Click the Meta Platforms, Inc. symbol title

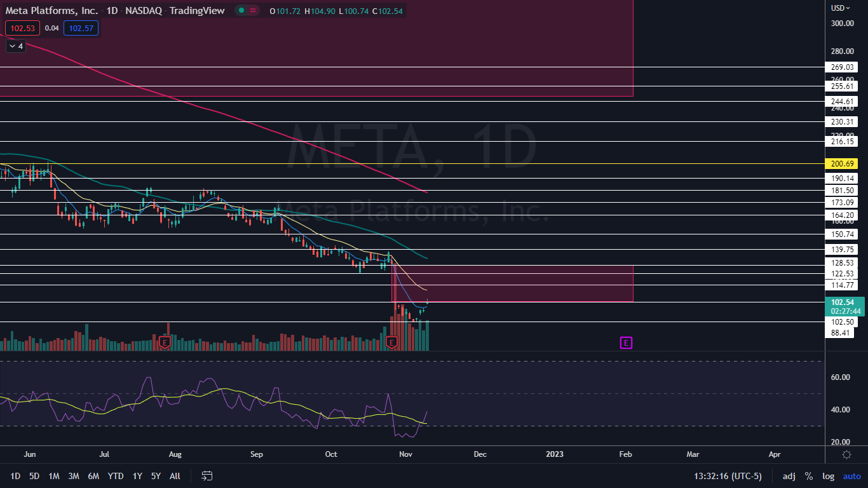[x=52, y=11]
